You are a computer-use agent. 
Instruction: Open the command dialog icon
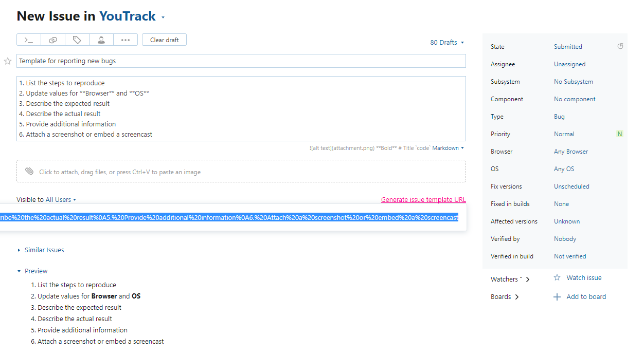pyautogui.click(x=29, y=40)
